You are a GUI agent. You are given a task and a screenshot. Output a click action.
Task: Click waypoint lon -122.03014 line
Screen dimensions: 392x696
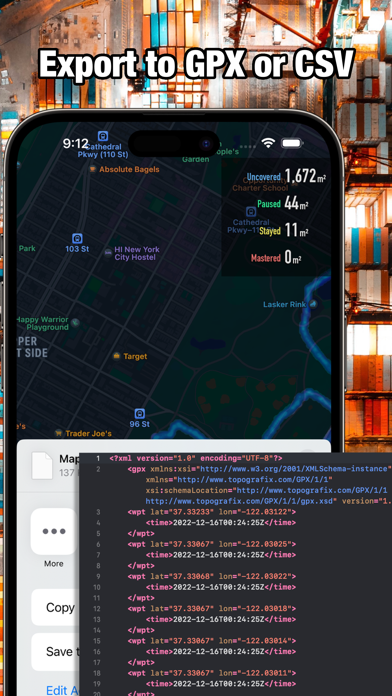[212, 641]
